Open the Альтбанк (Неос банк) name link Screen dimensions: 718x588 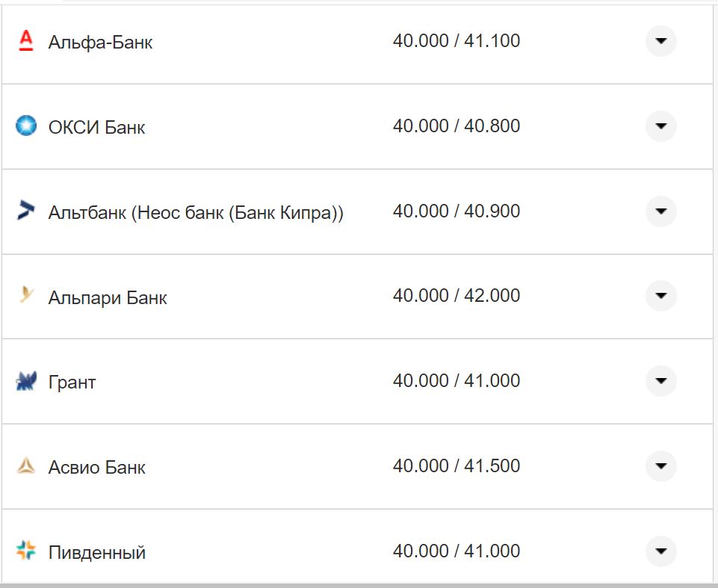[x=196, y=213]
